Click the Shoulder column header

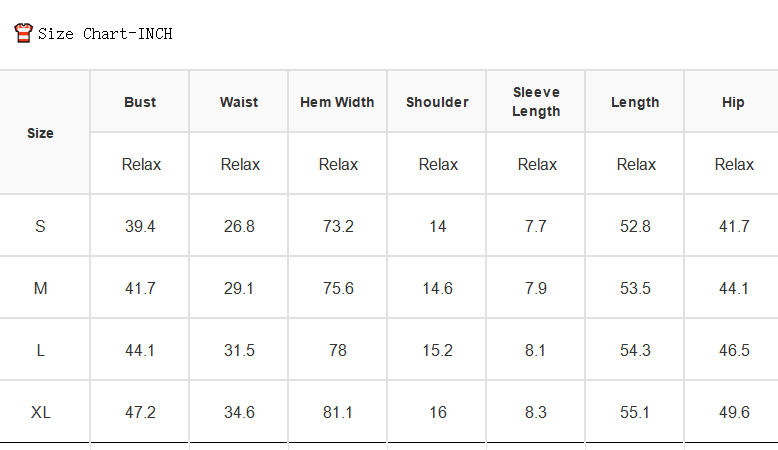pyautogui.click(x=437, y=102)
